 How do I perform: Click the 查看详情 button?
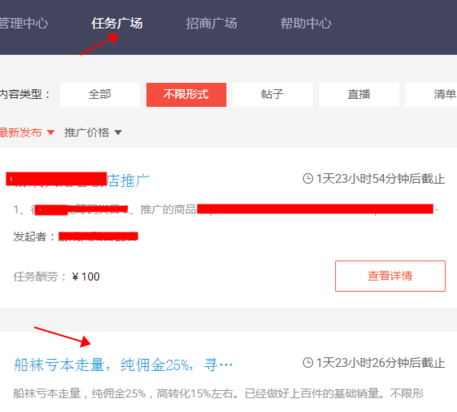coord(390,276)
